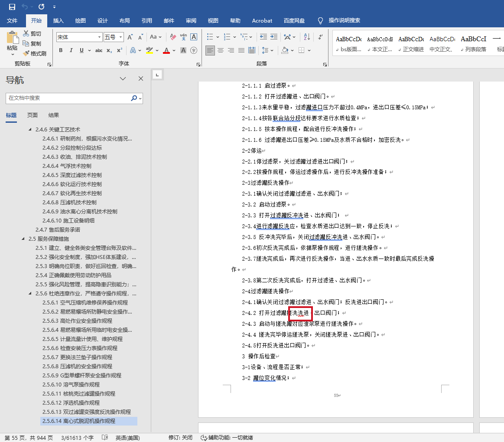Click the increase indent icon

pyautogui.click(x=274, y=37)
